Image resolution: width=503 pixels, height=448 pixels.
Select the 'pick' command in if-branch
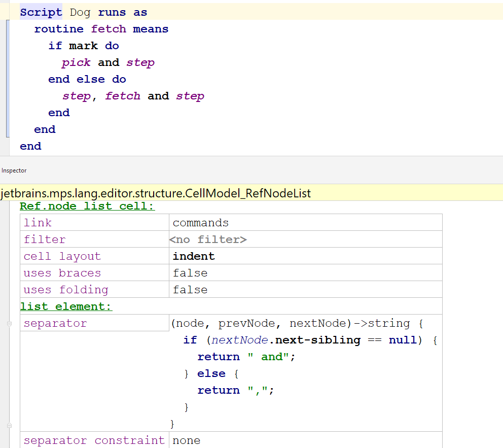point(76,62)
